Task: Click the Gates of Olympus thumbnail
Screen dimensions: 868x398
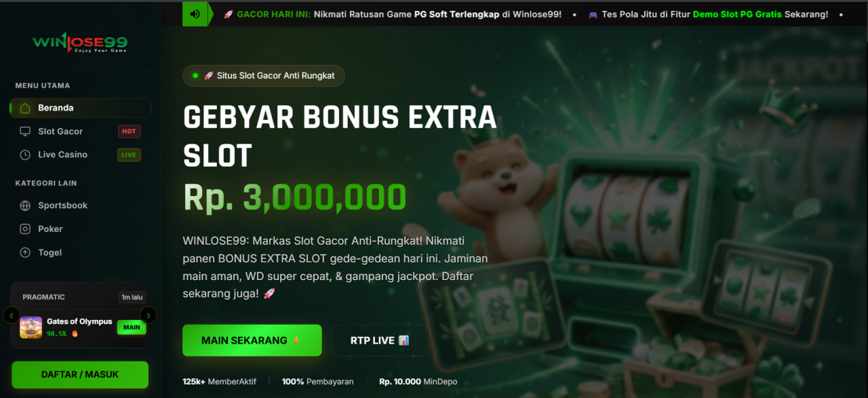Action: point(31,327)
